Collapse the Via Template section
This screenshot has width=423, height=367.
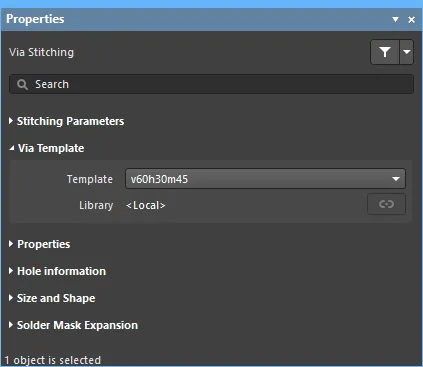pyautogui.click(x=12, y=148)
